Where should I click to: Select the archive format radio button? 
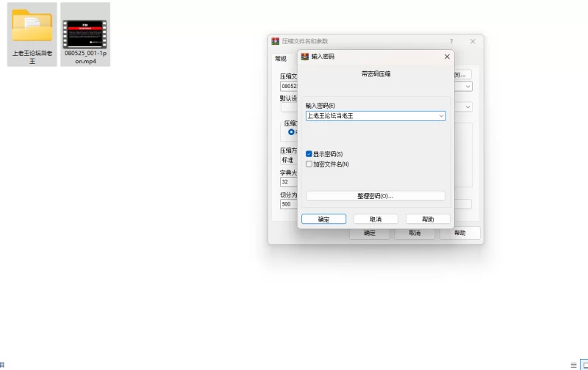(x=291, y=132)
